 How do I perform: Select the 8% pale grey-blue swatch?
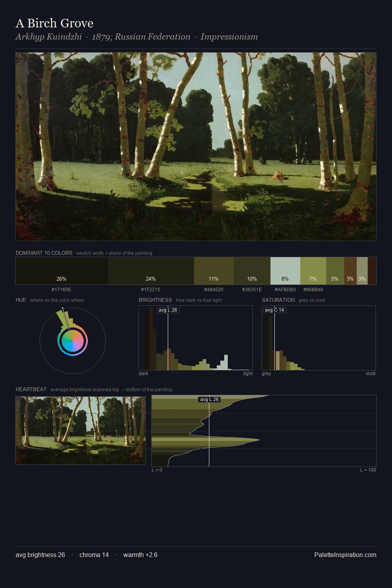[285, 271]
